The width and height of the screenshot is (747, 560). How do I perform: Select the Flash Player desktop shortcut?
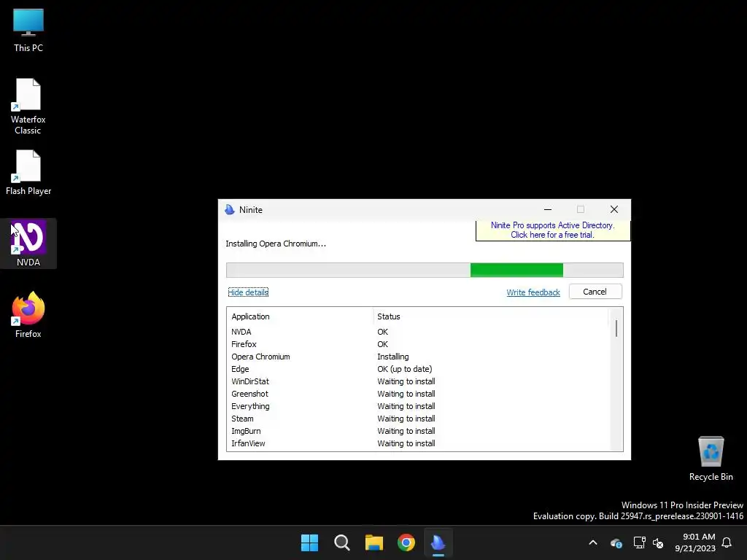[28, 173]
